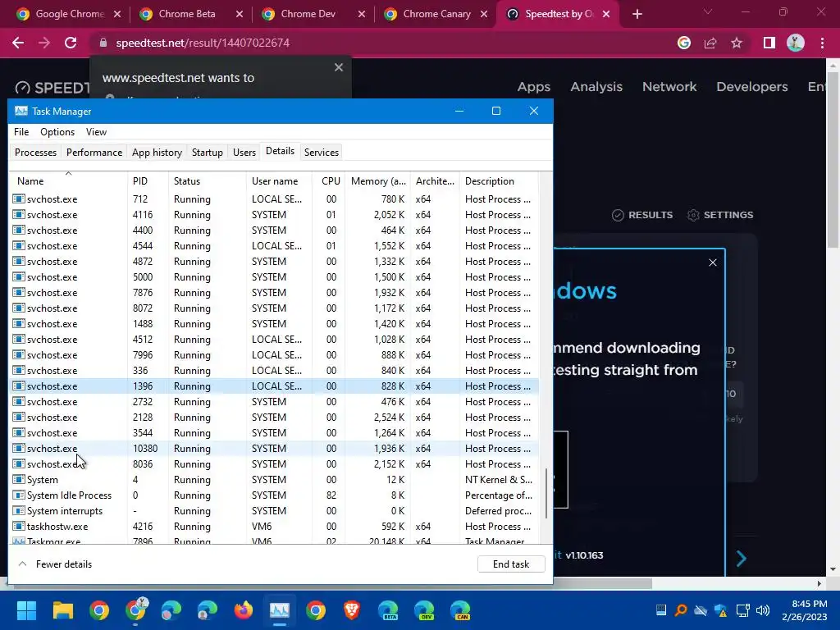
Task: Open Edge Dev from the taskbar
Action: point(425,610)
